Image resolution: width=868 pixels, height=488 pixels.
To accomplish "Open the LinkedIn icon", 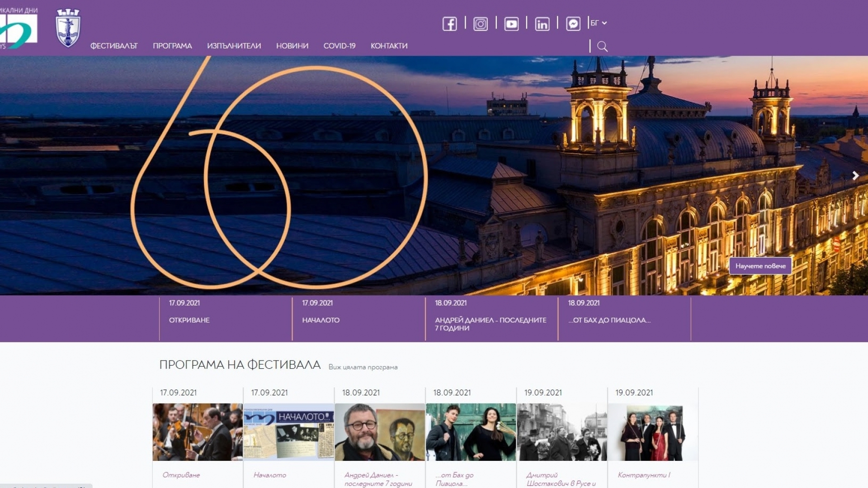I will pyautogui.click(x=542, y=23).
